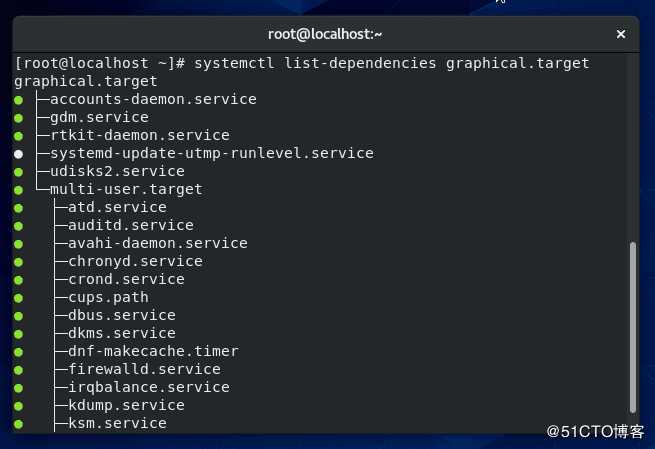
Task: Click the green dot beside udisks2.service
Action: pyautogui.click(x=19, y=172)
